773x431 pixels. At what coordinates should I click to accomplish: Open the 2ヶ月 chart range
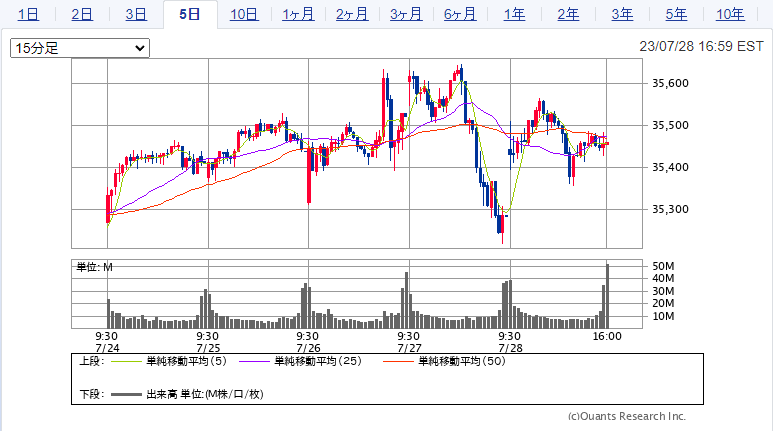352,14
